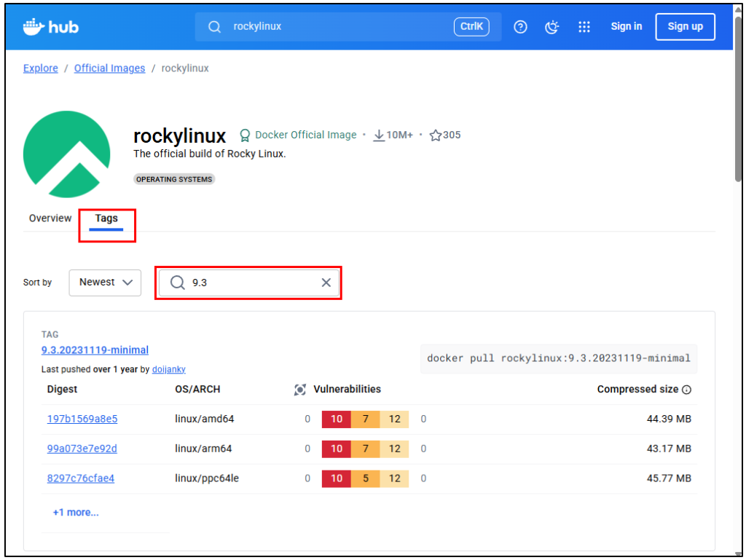Open the 9.3.20231119-minimal tag link
746x560 pixels.
[x=95, y=350]
